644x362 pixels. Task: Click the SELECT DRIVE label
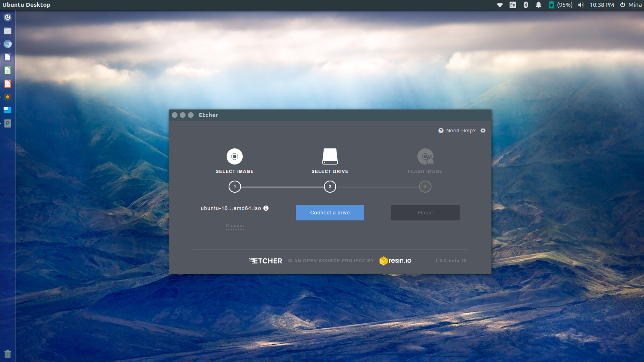pos(330,171)
